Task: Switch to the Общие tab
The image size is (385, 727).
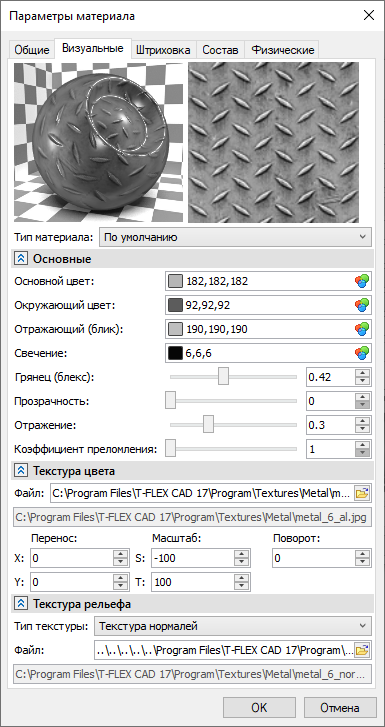Action: tap(32, 50)
